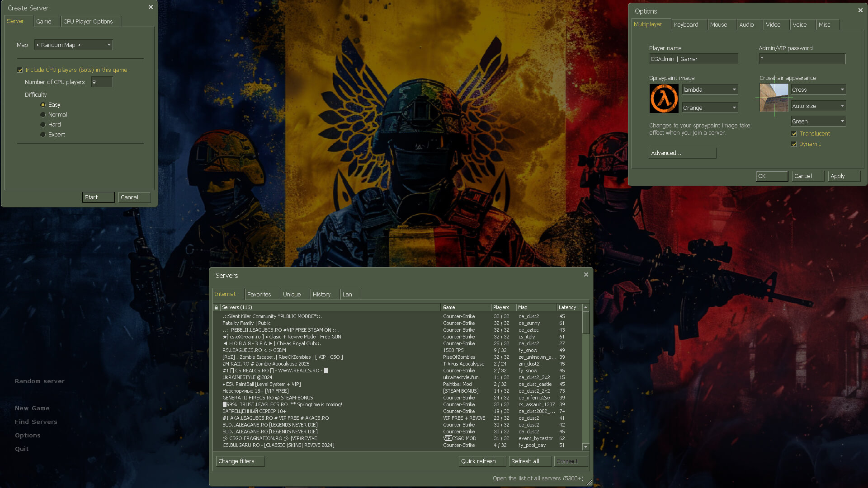The width and height of the screenshot is (868, 488).
Task: Click the Player name input field
Action: click(x=693, y=59)
